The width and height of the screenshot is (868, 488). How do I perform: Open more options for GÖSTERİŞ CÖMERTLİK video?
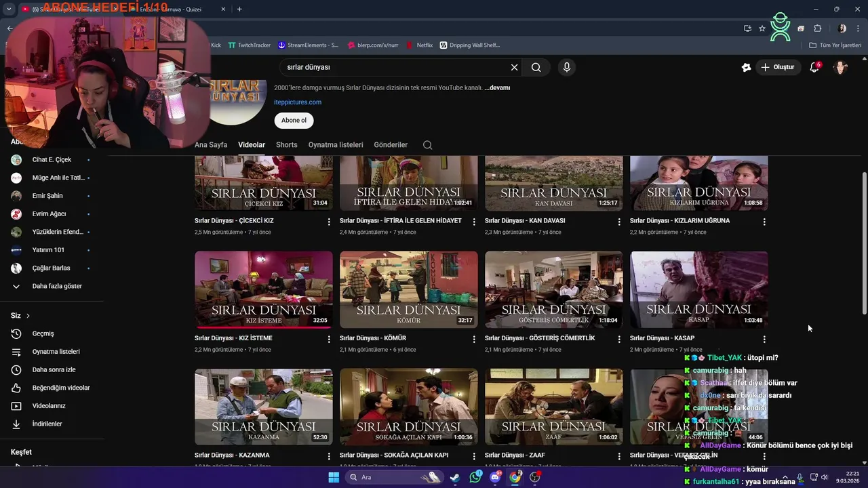(x=619, y=339)
